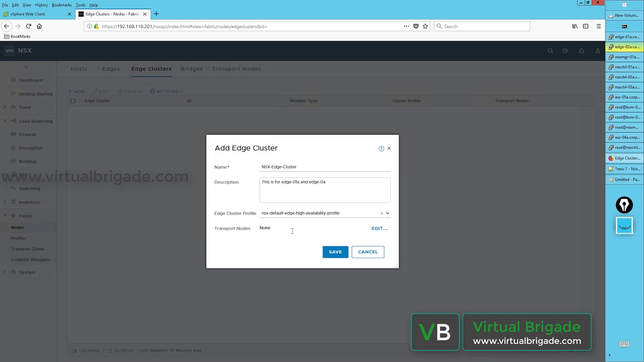Screen dimensions: 644x362
Task: Click into the Description text area
Action: click(325, 190)
